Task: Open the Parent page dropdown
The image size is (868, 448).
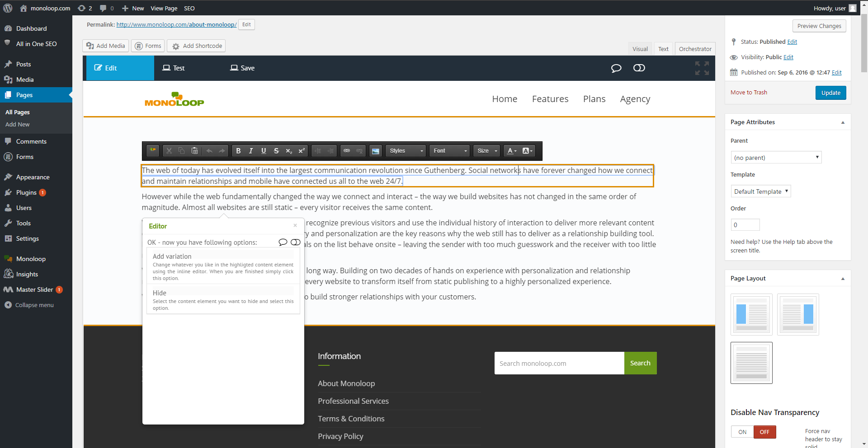Action: pos(776,157)
